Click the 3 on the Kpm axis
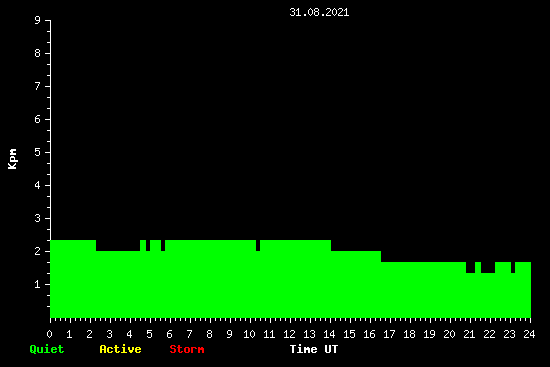Viewport: 550px width, 367px height. coord(38,218)
